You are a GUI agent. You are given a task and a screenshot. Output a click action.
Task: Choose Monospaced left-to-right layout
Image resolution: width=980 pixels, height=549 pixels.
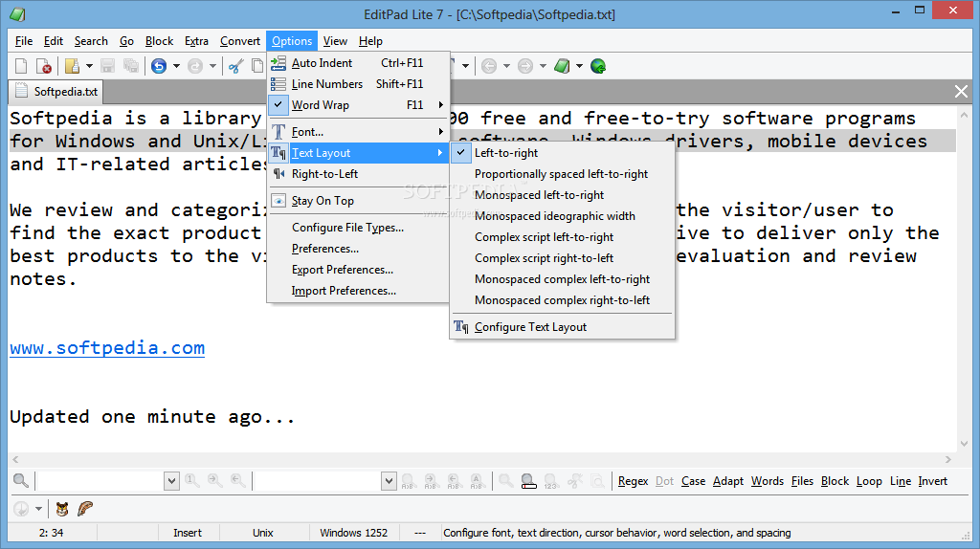coord(563,195)
